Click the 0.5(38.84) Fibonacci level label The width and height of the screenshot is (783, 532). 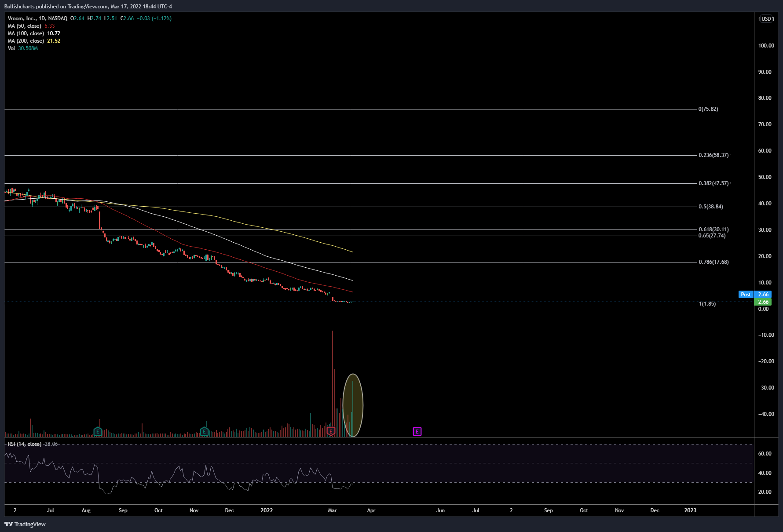tap(711, 207)
